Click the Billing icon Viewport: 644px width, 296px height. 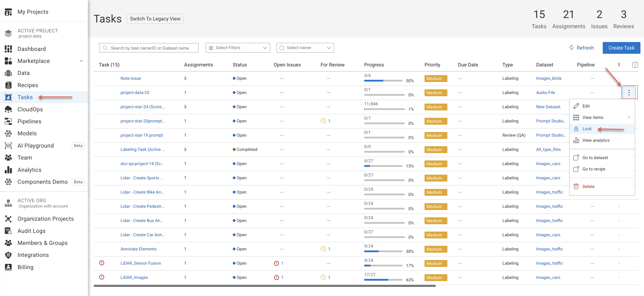[x=8, y=267]
